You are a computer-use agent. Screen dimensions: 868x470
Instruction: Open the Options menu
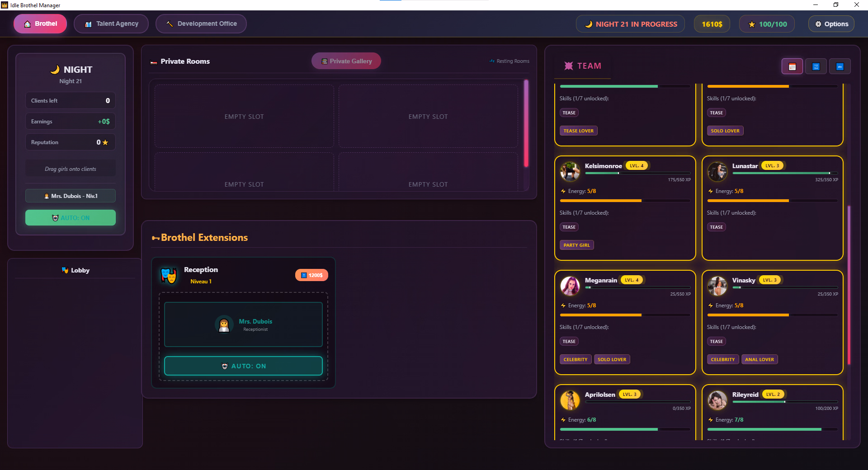pyautogui.click(x=831, y=24)
